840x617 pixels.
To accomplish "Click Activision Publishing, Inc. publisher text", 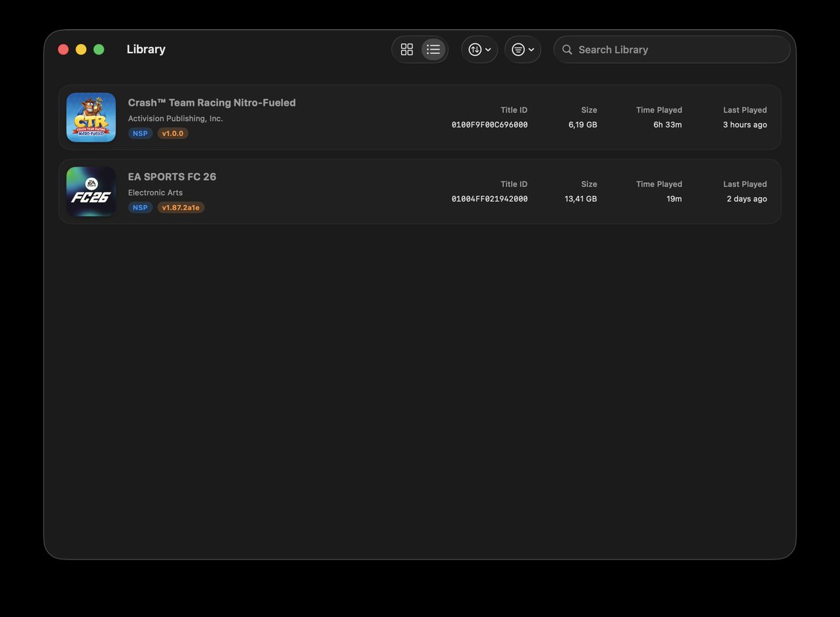I will pos(175,118).
